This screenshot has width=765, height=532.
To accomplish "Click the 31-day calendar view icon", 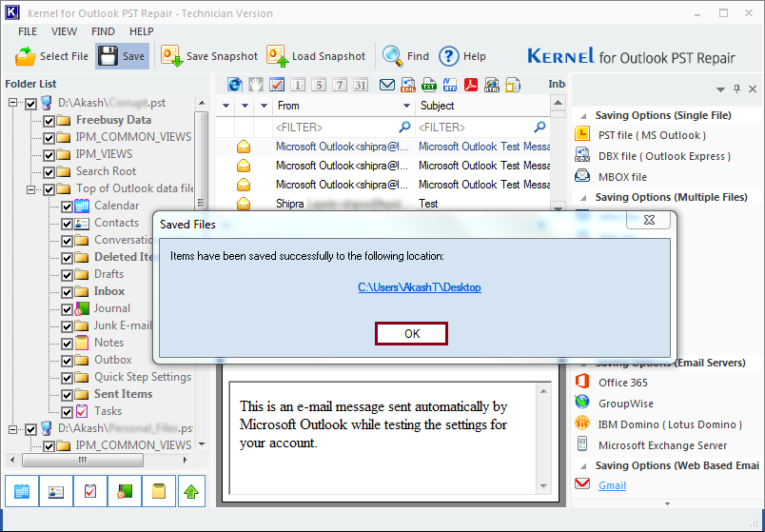I will [x=361, y=85].
